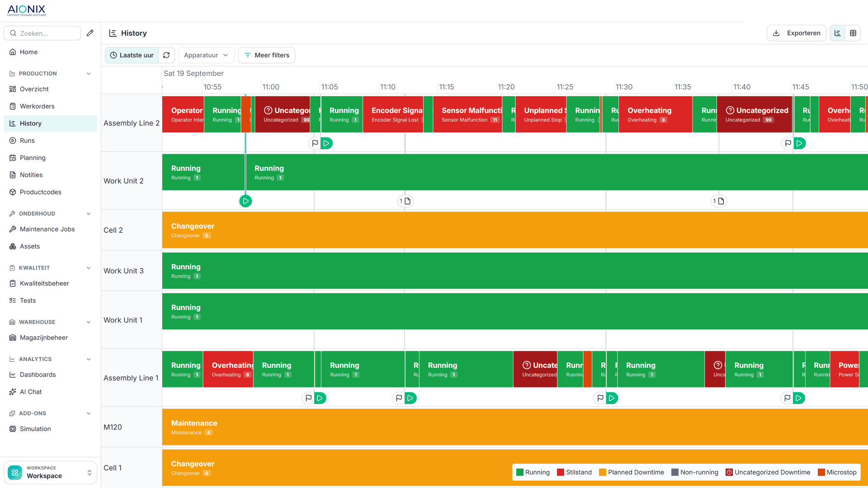Select the Overheating block in Assembly Line 1
The image size is (868, 488).
click(228, 369)
